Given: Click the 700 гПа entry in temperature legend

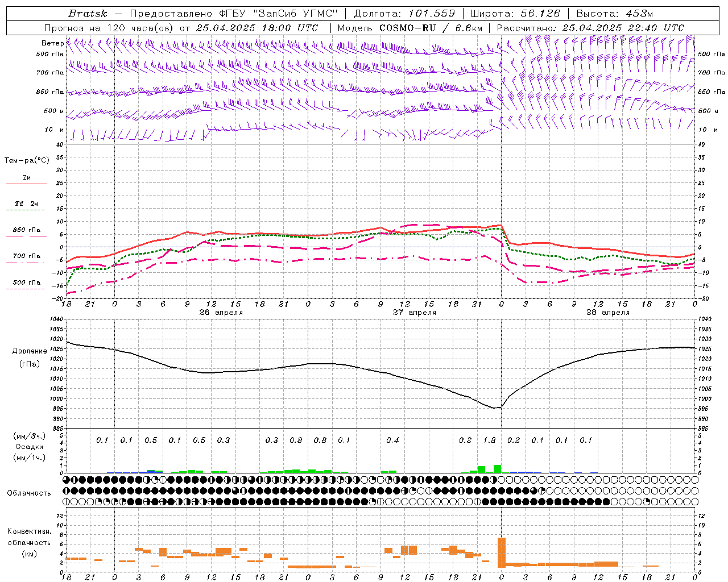Looking at the screenshot, I should point(27,256).
